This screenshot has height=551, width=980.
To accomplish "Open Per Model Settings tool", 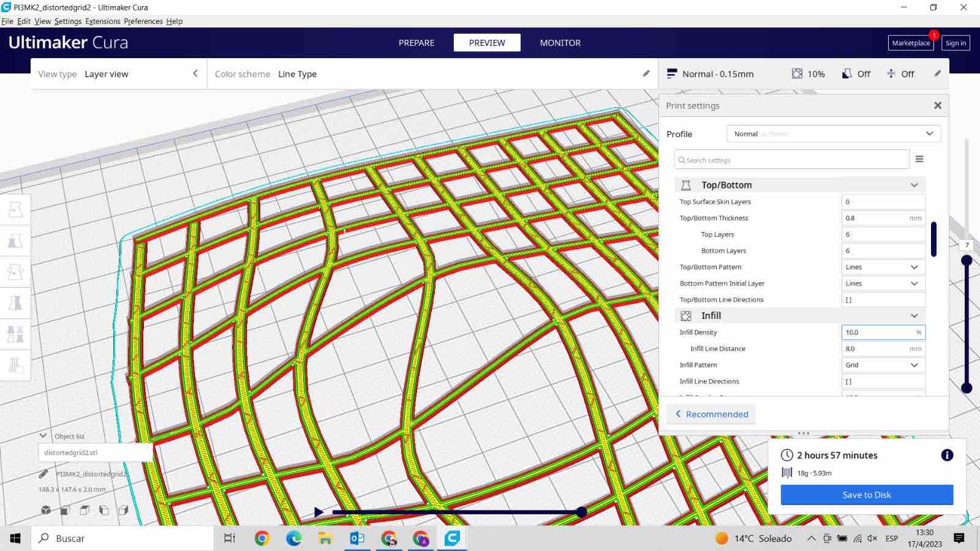I will click(x=15, y=334).
